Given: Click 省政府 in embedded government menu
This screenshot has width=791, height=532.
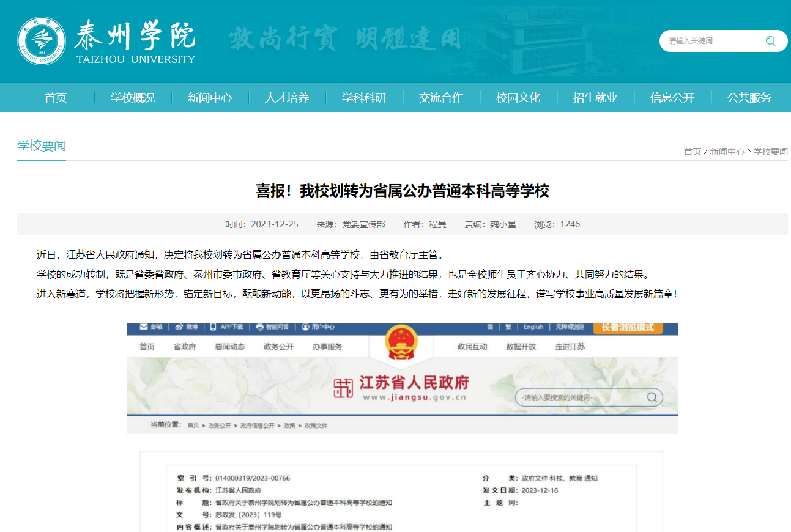Looking at the screenshot, I should coord(185,347).
